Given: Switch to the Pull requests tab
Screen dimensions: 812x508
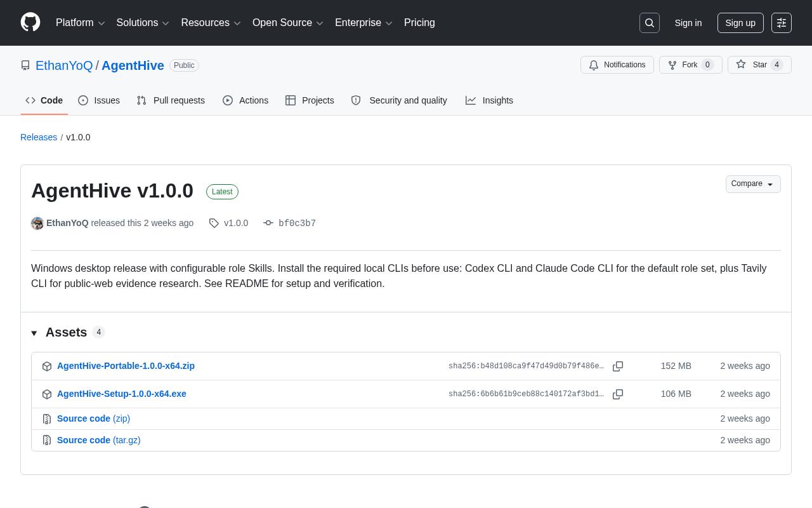Looking at the screenshot, I should pos(171,100).
